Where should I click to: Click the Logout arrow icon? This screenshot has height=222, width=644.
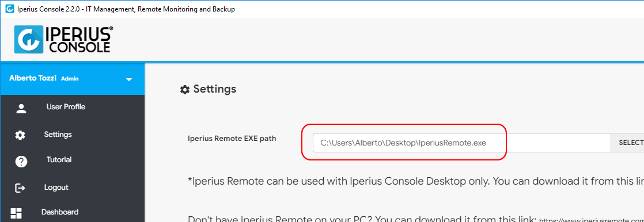tap(20, 188)
